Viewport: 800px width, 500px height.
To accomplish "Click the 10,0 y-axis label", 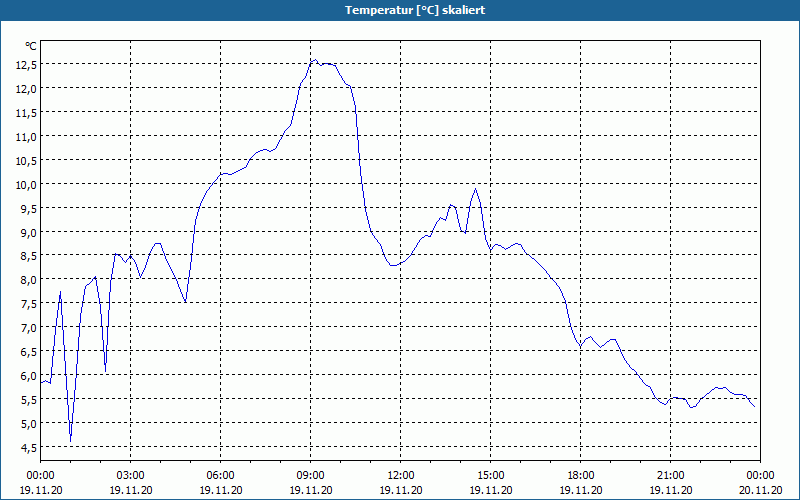I will (27, 185).
